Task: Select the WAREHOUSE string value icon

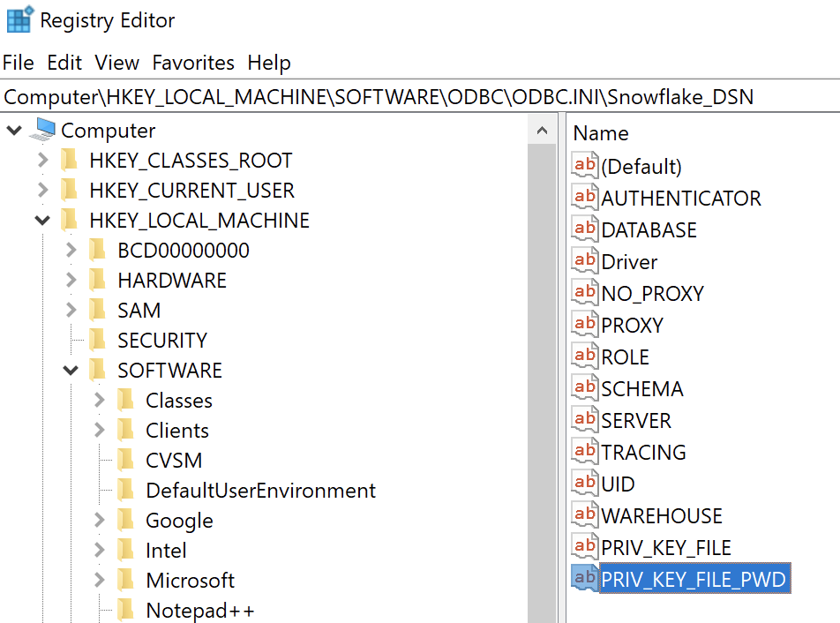Action: (584, 515)
